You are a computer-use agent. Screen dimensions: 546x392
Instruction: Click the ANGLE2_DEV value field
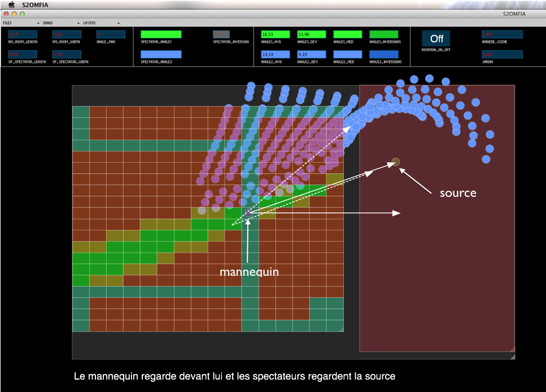coord(311,54)
